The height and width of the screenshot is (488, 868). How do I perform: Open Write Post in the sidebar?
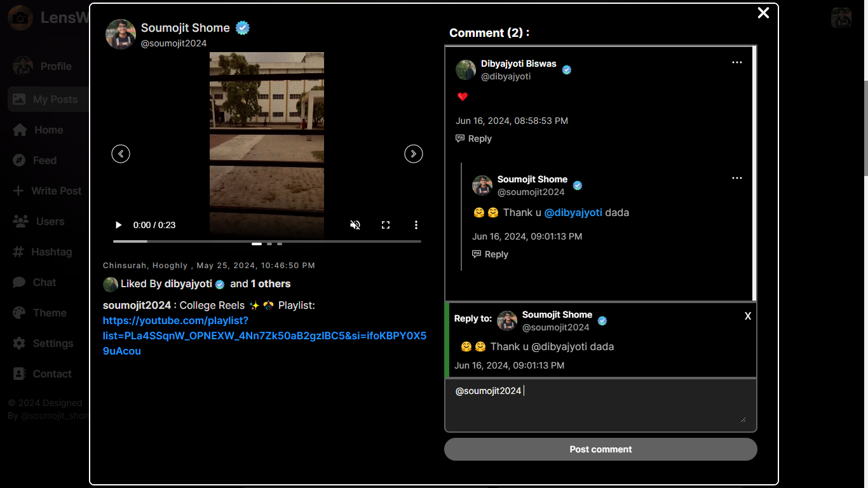point(48,191)
